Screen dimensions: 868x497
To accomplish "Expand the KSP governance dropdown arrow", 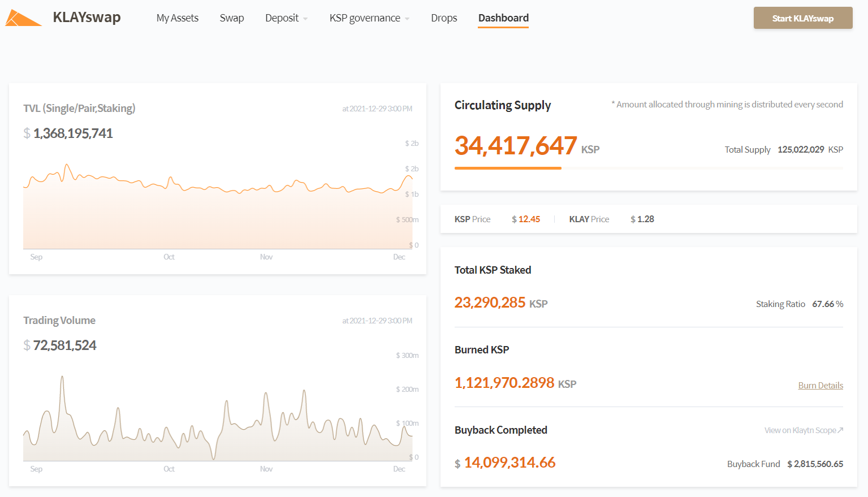I will click(407, 19).
